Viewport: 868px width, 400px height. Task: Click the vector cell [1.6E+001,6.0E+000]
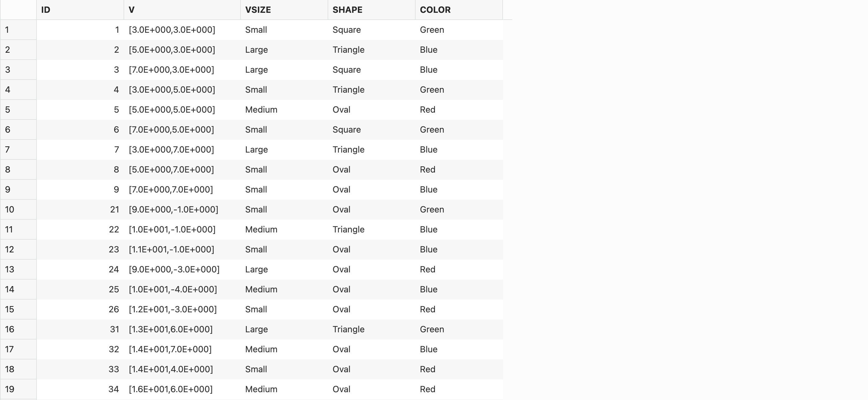pos(170,389)
